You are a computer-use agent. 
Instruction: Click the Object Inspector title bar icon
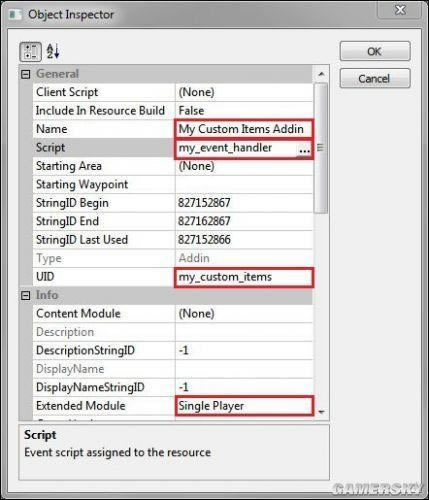pyautogui.click(x=15, y=15)
